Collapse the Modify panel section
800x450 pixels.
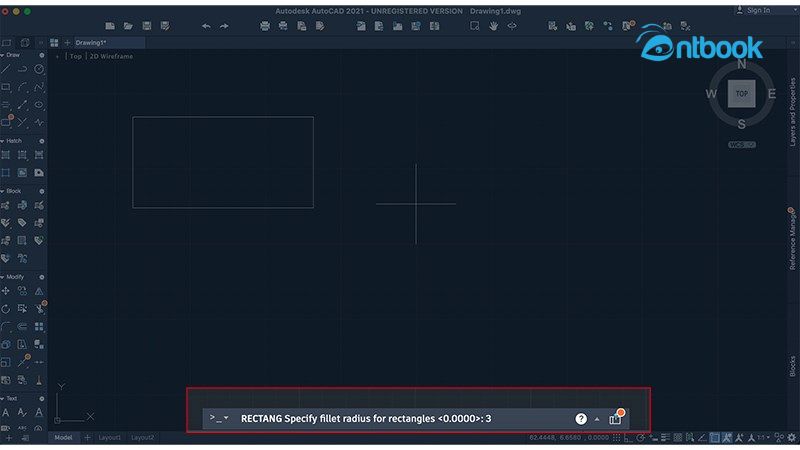[3, 277]
